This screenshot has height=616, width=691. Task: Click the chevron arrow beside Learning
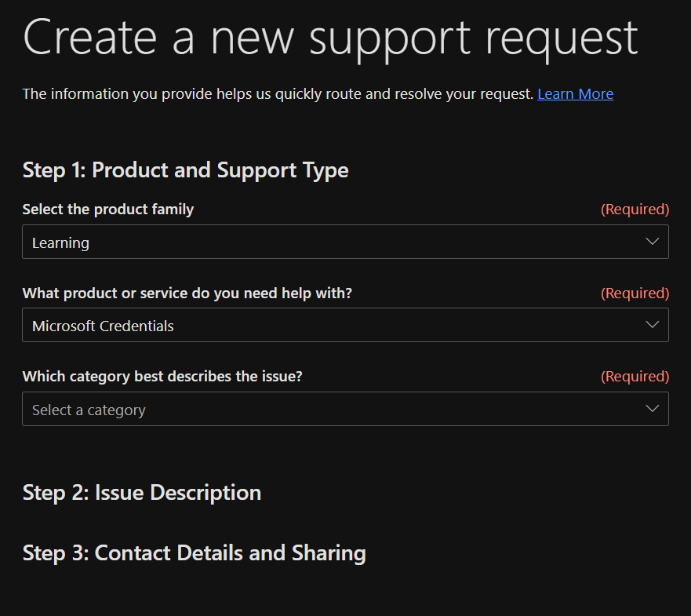652,242
